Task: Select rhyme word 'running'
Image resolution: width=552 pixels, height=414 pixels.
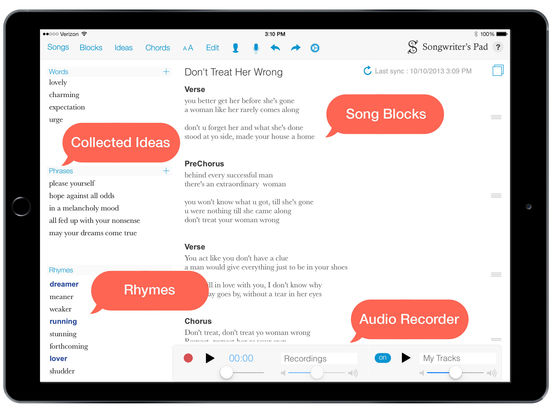Action: pyautogui.click(x=63, y=321)
